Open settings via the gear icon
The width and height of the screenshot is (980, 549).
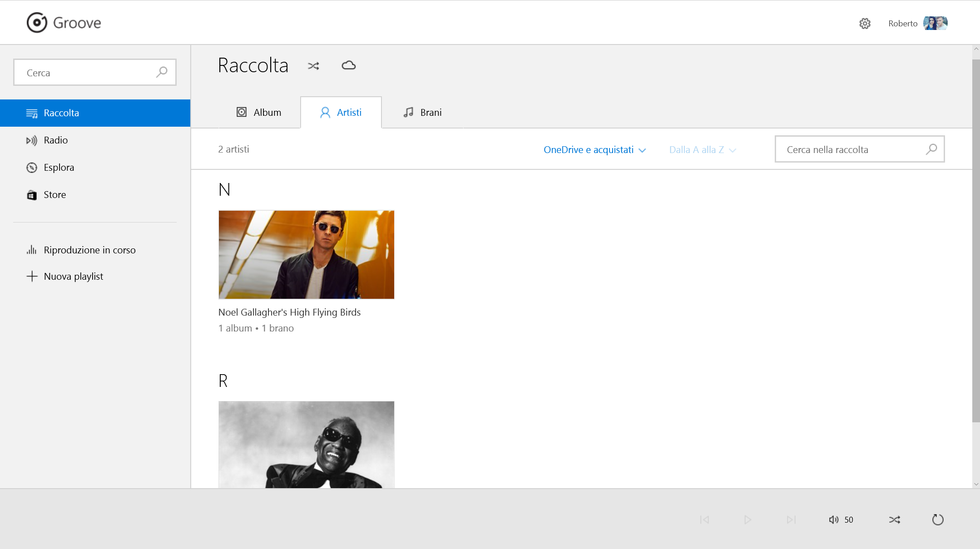coord(865,24)
